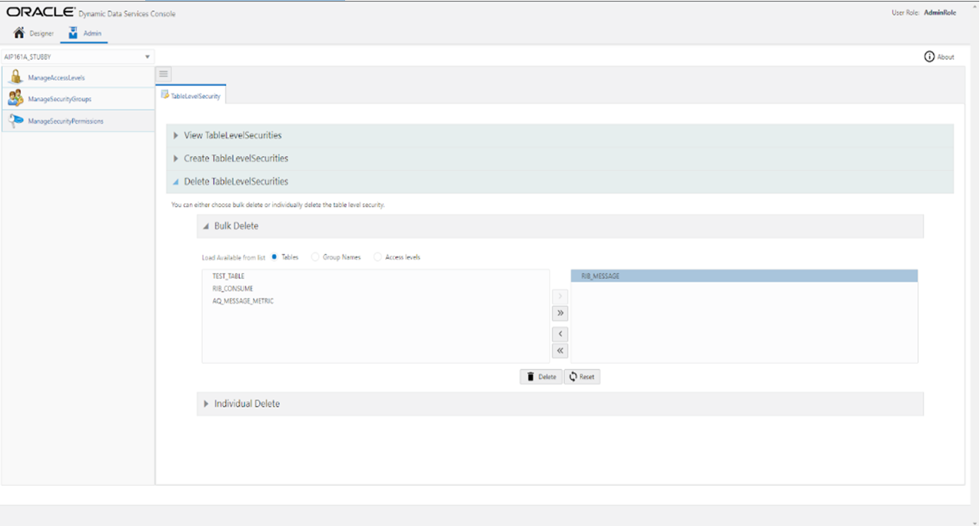Screen dimensions: 980x526
Task: Open the AIP161A_STUBBY dropdown
Action: click(147, 56)
